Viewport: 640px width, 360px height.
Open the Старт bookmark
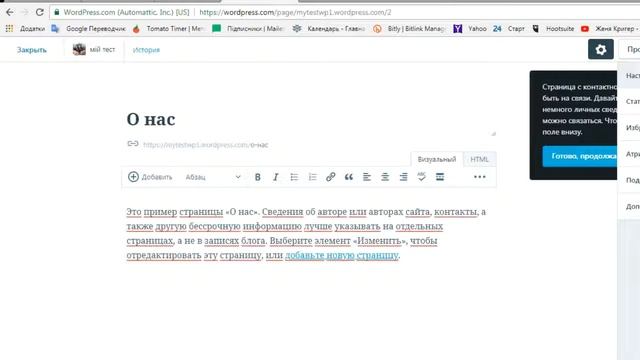tap(509, 29)
